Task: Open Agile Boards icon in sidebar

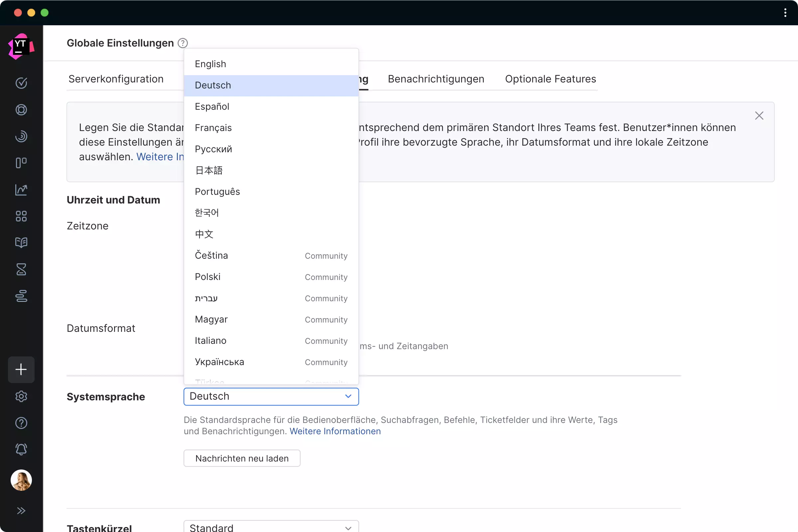Action: [21, 163]
